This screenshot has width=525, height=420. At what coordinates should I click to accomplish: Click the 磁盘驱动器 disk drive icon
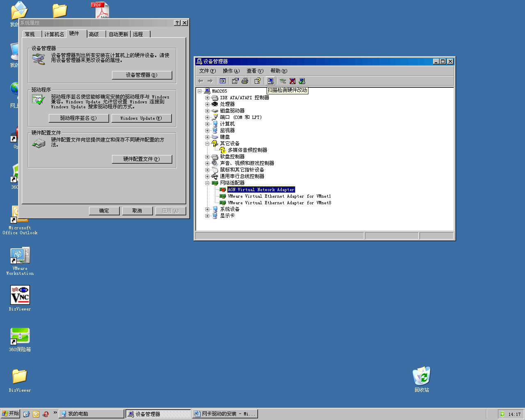(x=215, y=111)
